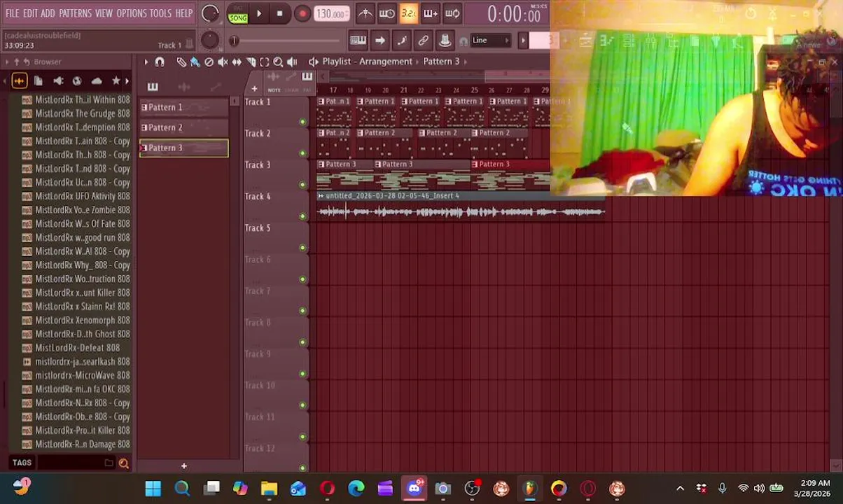The height and width of the screenshot is (504, 843).
Task: Open Discord from the Windows taskbar
Action: [x=414, y=488]
